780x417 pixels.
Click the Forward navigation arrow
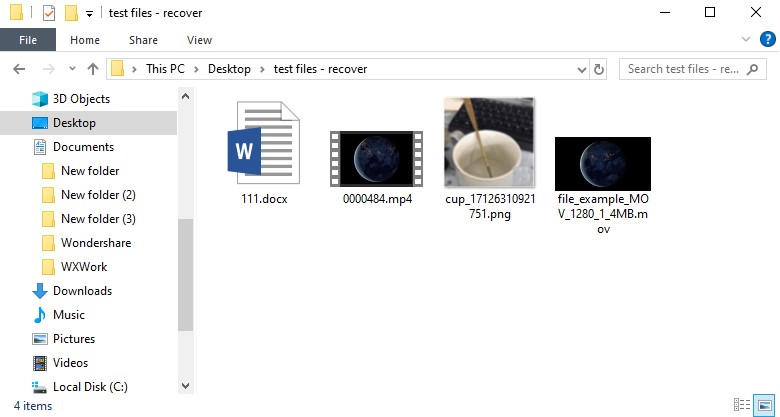point(49,69)
